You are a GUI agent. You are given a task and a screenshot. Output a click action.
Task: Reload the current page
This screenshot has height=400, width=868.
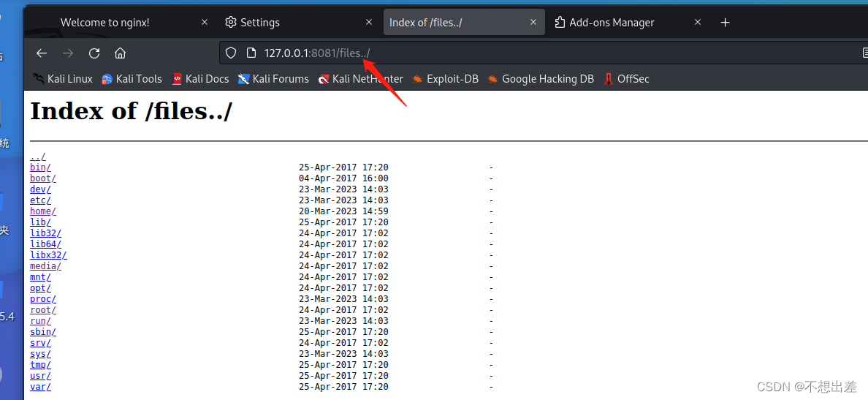click(x=94, y=53)
